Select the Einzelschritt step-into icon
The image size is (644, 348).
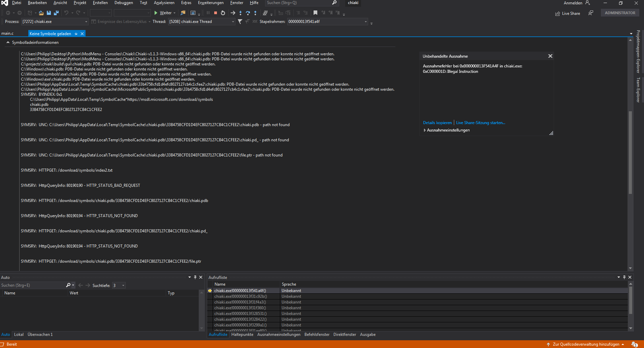tap(240, 13)
